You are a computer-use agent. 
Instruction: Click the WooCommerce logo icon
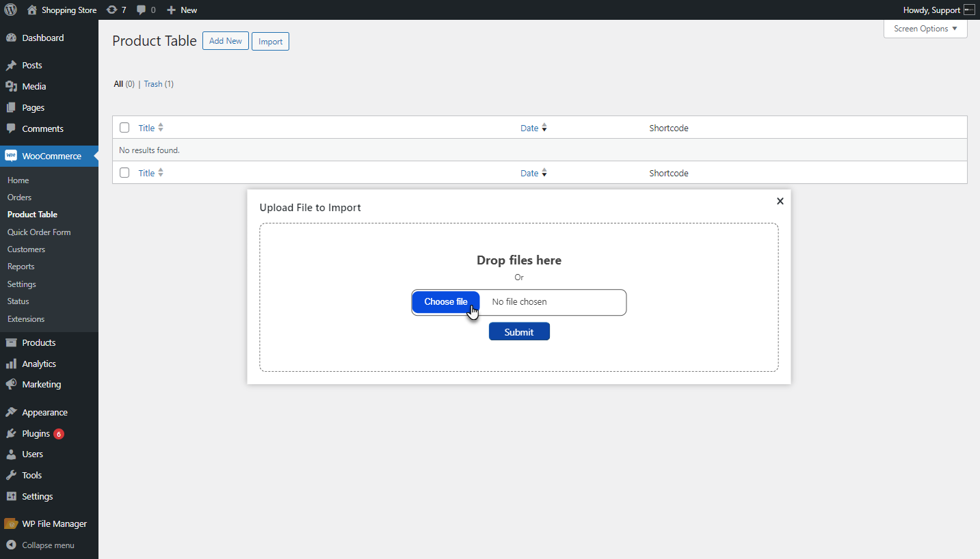click(11, 156)
